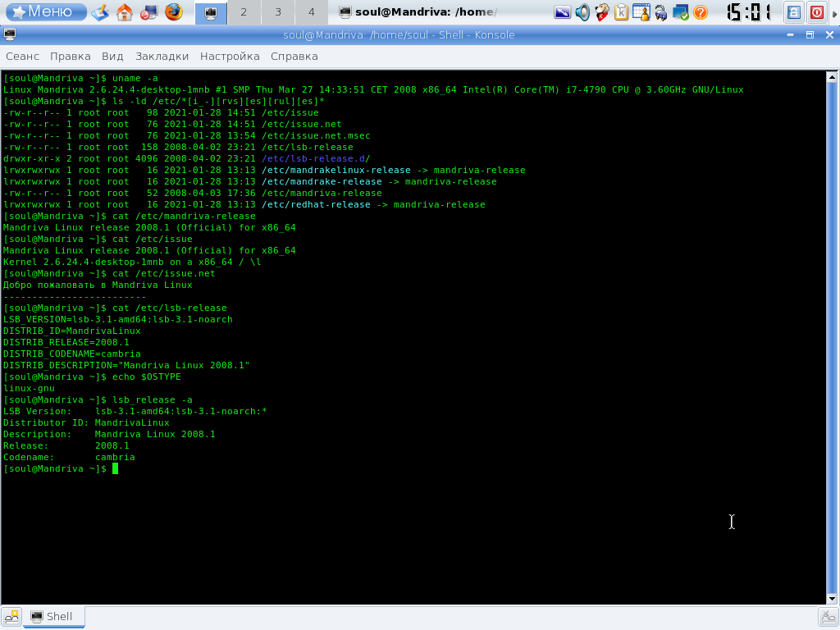
Task: Open a new session with the bottom-left icon
Action: (x=11, y=617)
